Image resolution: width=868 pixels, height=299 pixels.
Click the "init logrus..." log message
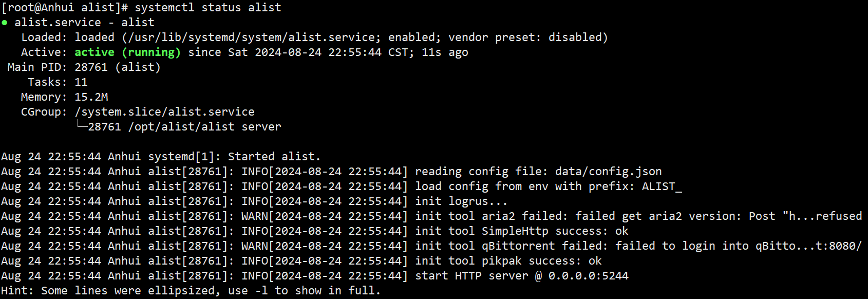[x=461, y=201]
